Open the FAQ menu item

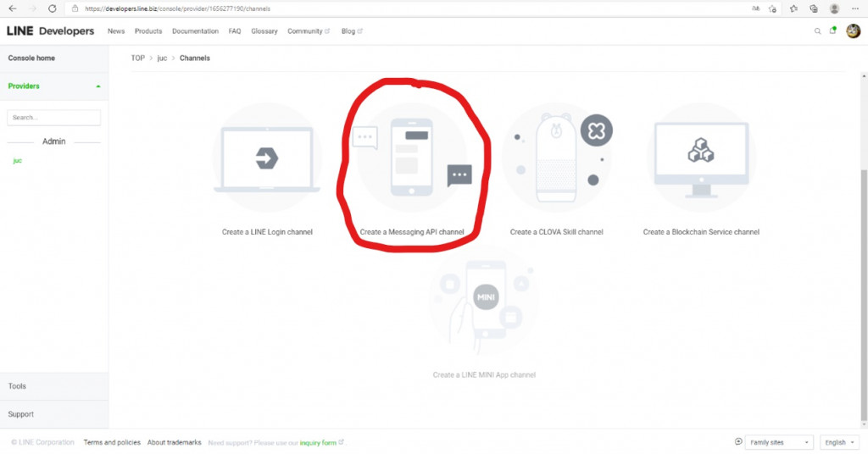[235, 31]
